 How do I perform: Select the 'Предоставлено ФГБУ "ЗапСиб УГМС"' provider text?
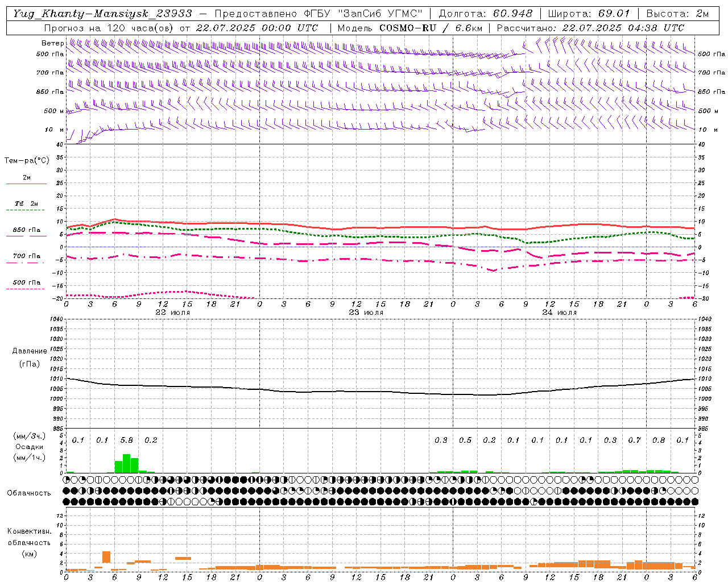(x=319, y=14)
